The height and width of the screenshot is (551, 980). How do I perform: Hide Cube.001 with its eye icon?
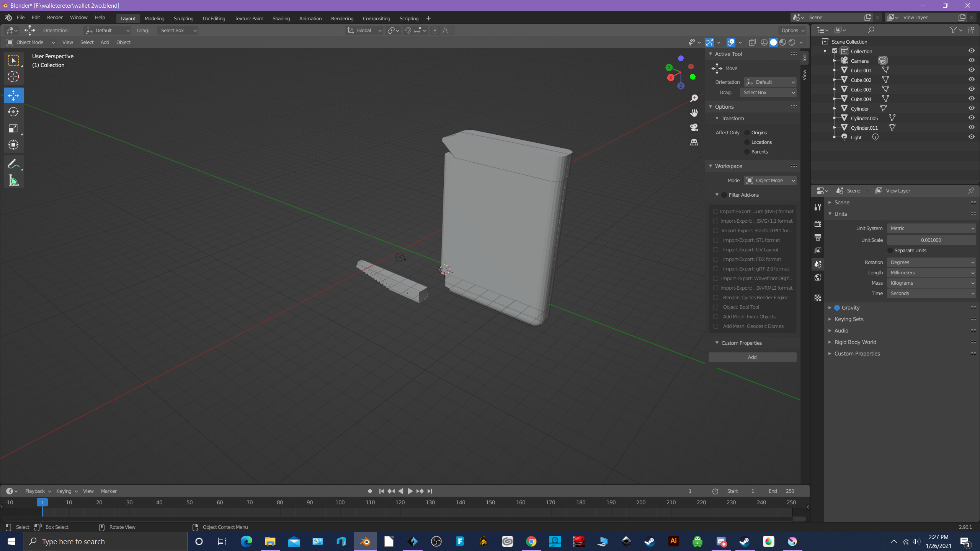[x=971, y=70]
